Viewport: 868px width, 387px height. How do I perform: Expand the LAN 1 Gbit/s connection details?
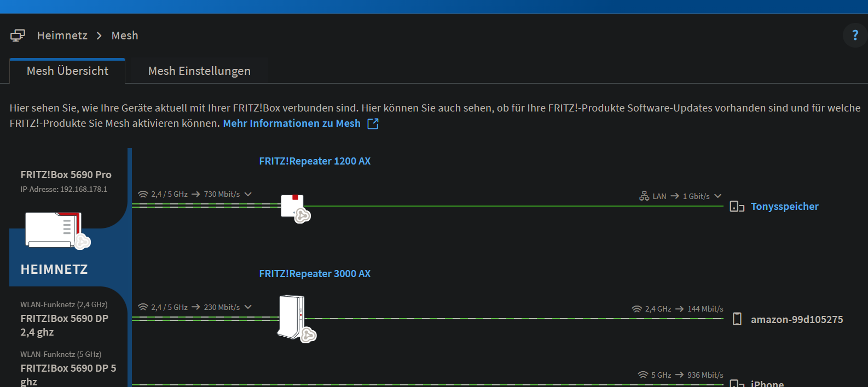tap(718, 196)
